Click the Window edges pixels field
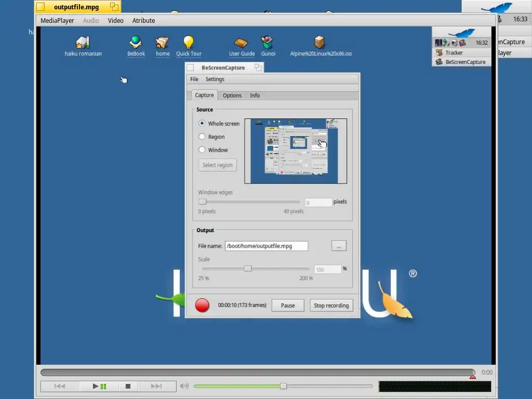This screenshot has height=399, width=532. (x=318, y=203)
